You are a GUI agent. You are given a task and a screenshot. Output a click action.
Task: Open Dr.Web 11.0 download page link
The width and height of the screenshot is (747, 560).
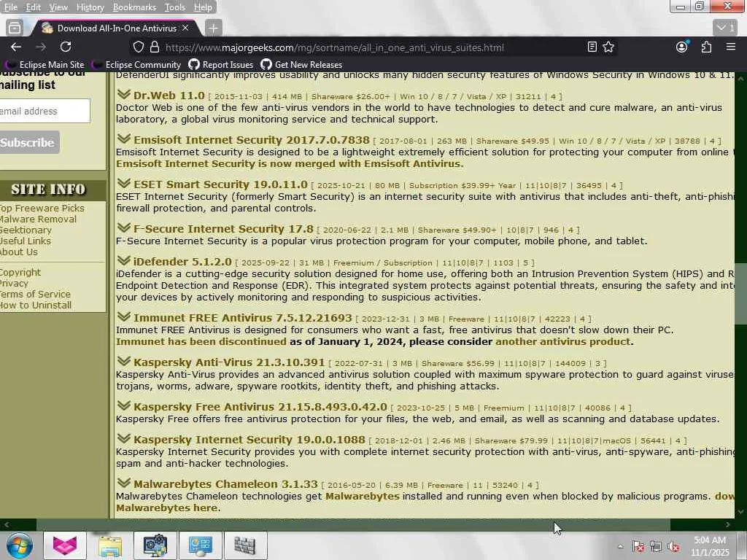[x=169, y=96]
